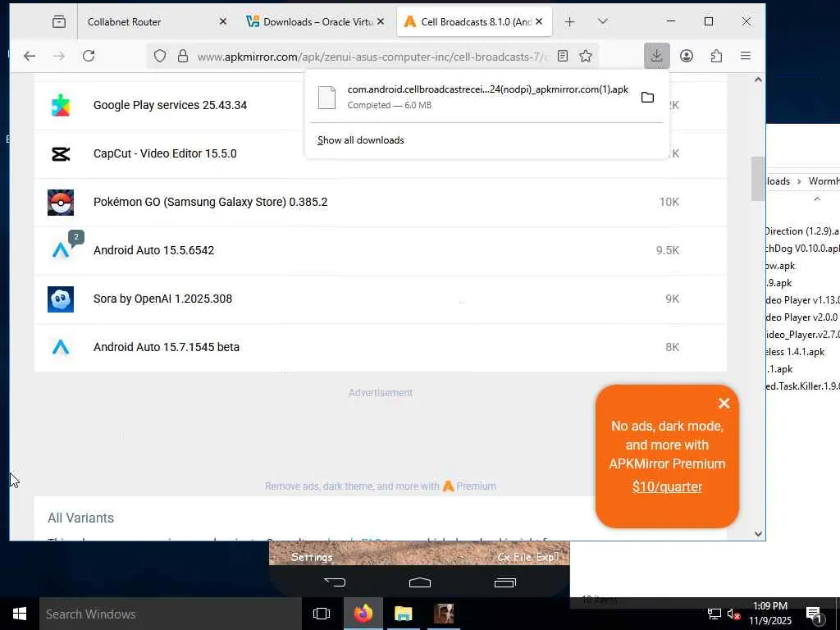This screenshot has height=630, width=840.
Task: Open CapCut - Video Editor 15.5.0 link
Action: (165, 153)
